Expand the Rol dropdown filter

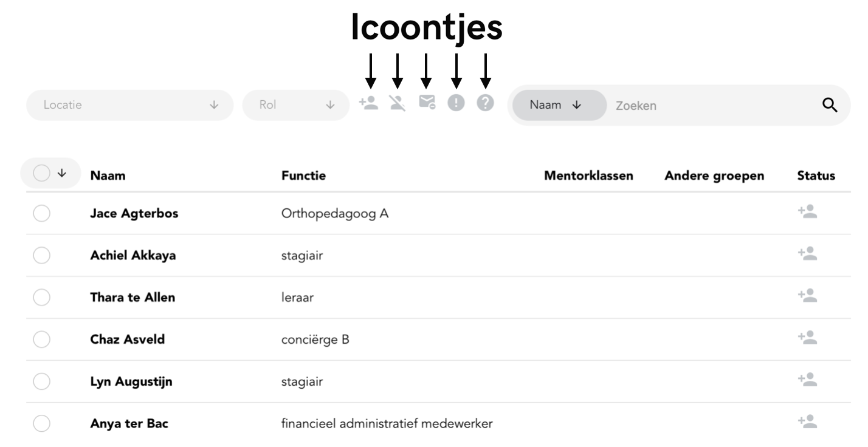[x=296, y=105]
